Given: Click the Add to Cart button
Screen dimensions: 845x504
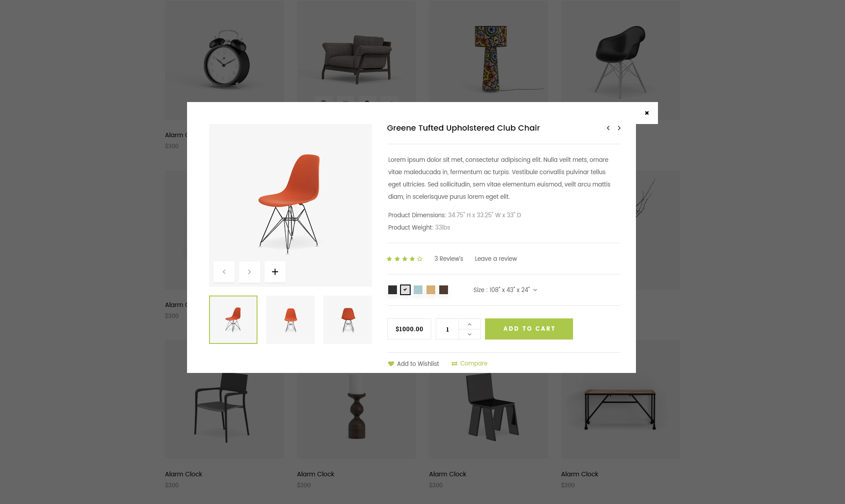Looking at the screenshot, I should (529, 329).
